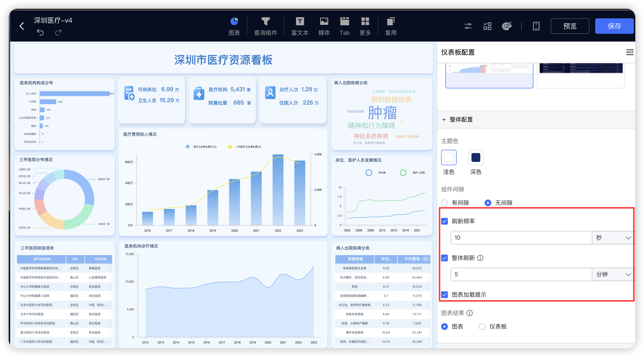Select the dark dashboard template thumbnail
644x357 pixels.
[581, 76]
